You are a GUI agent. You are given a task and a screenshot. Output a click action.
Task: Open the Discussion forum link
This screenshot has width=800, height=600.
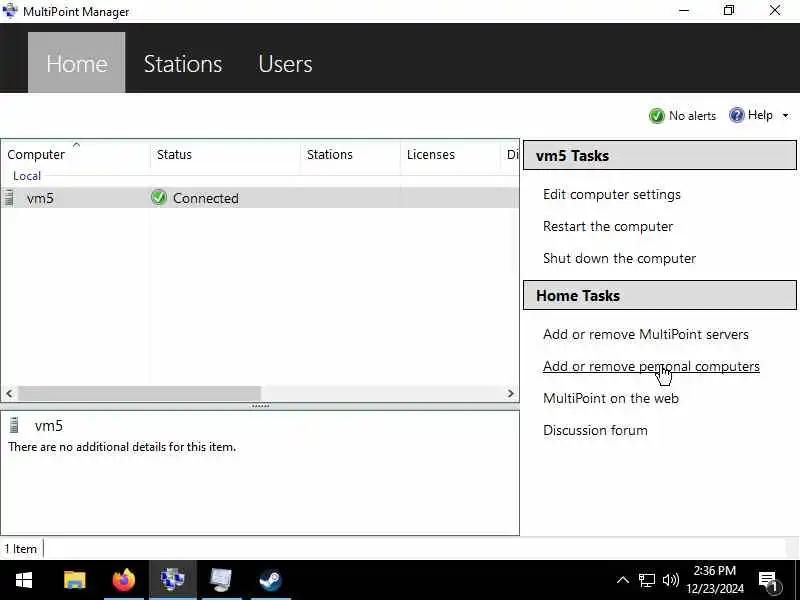(x=595, y=430)
